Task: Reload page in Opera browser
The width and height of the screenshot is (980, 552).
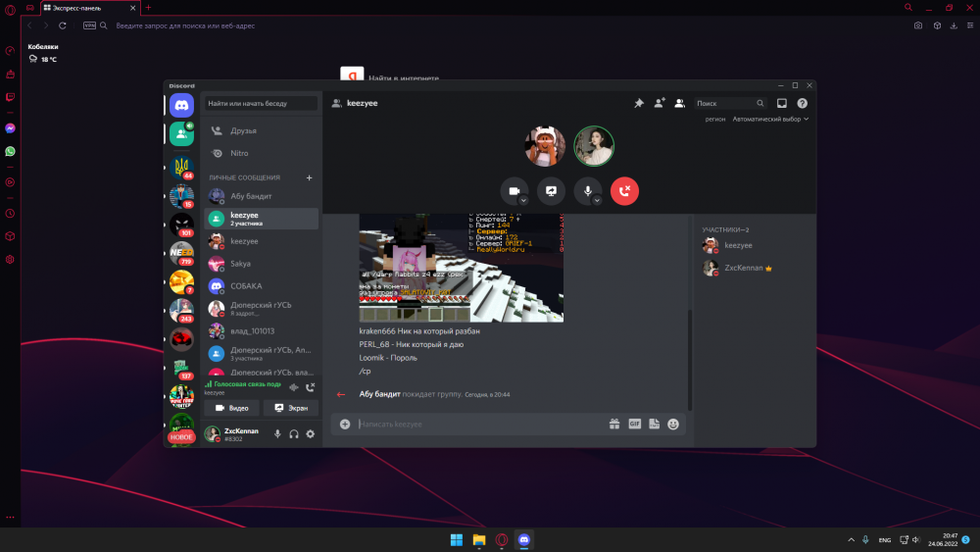Action: [x=63, y=25]
